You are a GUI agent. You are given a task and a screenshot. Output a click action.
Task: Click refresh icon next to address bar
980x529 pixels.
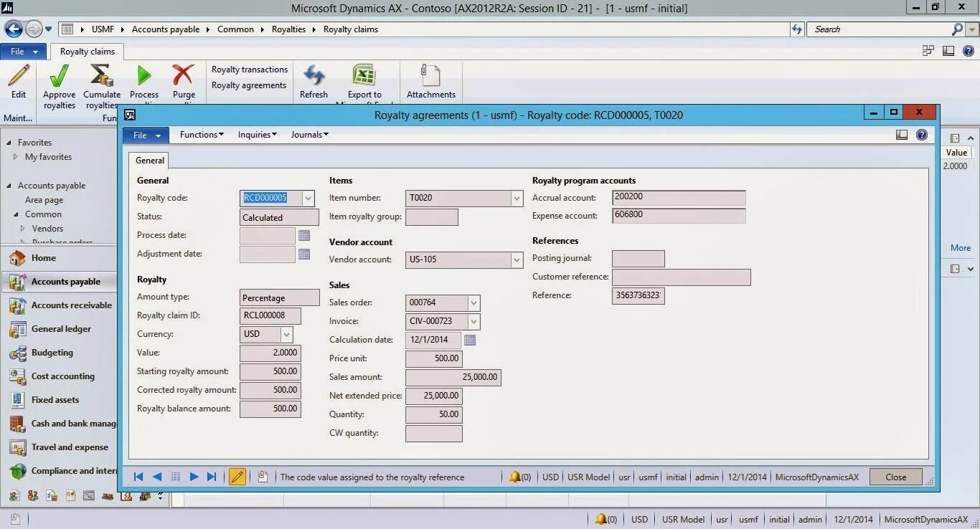(x=796, y=29)
